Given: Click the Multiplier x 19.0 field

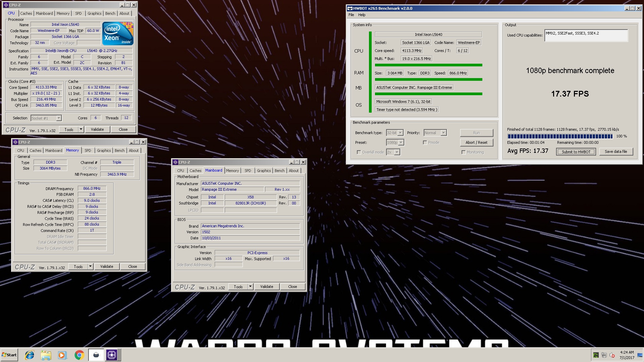Looking at the screenshot, I should (x=46, y=93).
